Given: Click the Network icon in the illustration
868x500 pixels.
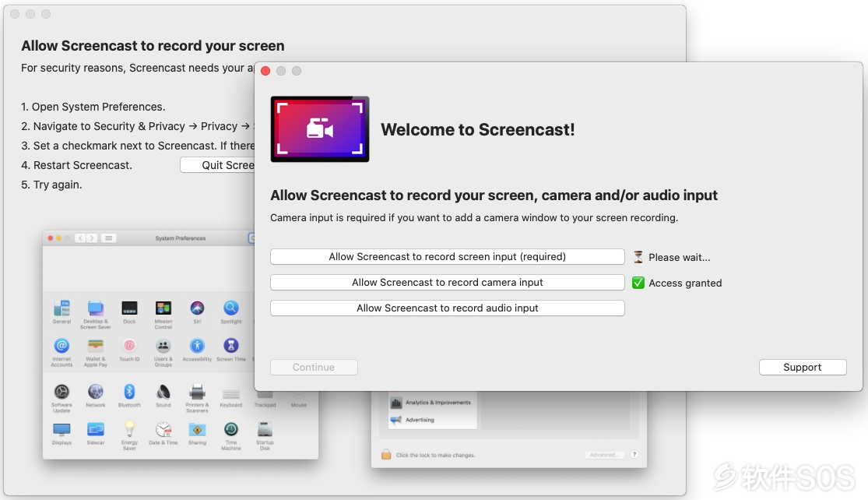Looking at the screenshot, I should point(95,392).
